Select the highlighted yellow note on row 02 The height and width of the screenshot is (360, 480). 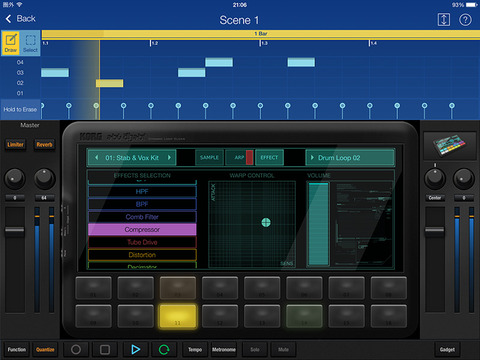coord(110,83)
